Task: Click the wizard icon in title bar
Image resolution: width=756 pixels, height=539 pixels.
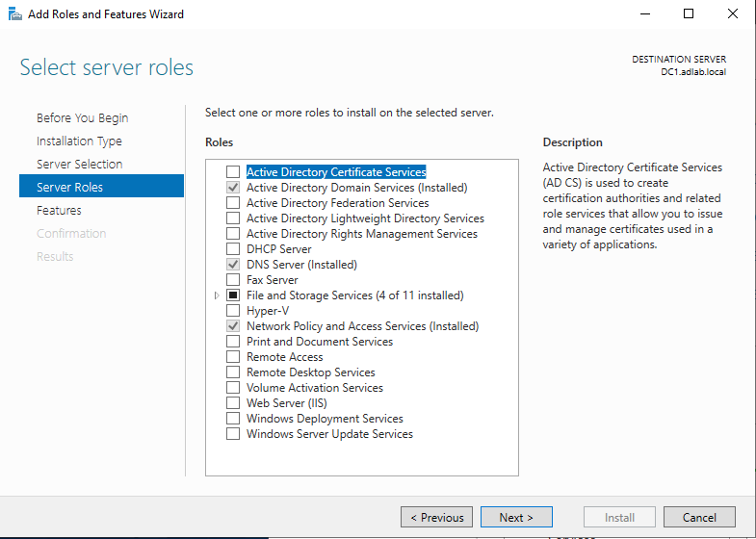Action: coord(15,14)
